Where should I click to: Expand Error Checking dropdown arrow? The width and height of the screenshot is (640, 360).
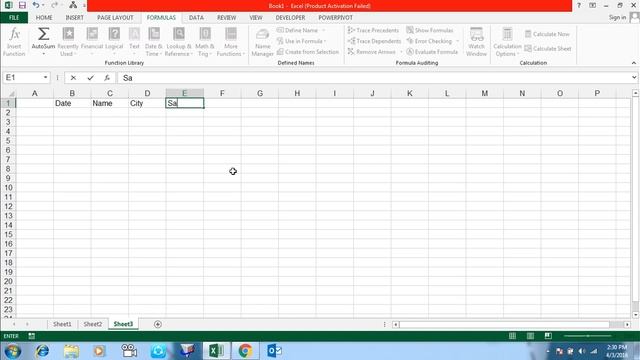(457, 41)
